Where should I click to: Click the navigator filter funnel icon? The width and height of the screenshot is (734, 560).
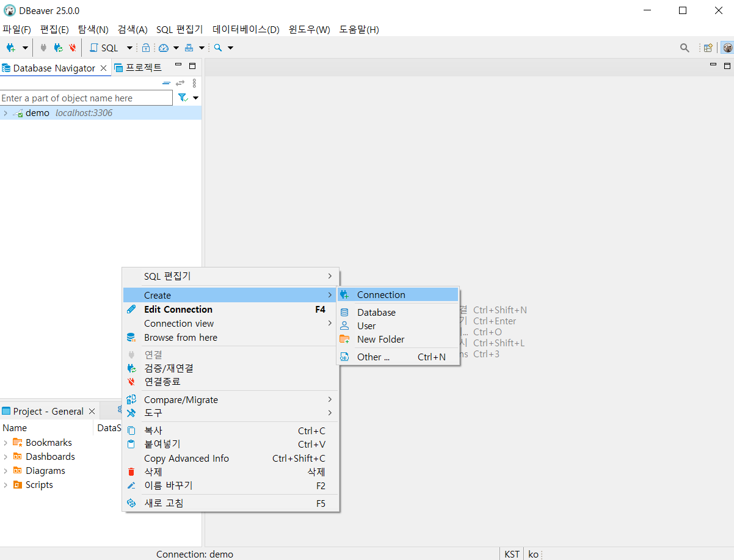[x=183, y=98]
